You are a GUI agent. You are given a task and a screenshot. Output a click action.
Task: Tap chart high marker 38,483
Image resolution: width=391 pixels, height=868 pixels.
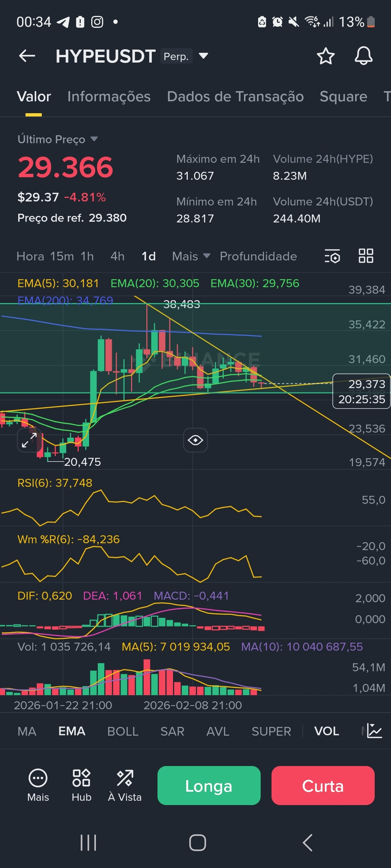click(182, 305)
